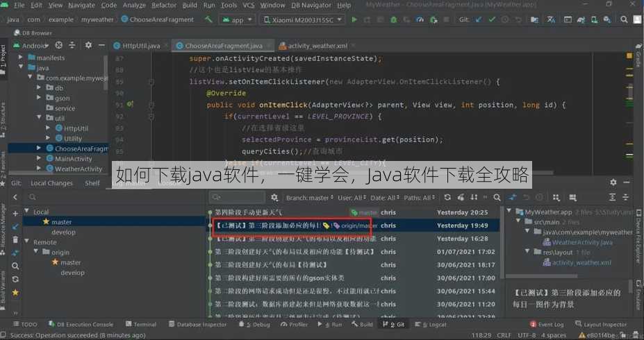Viewport: 644px width, 340px height.
Task: Toggle the 1: Project side tool window
Action: [3, 60]
